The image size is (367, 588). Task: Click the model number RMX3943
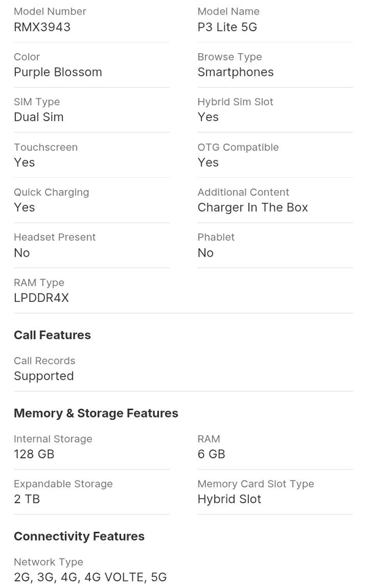[42, 27]
